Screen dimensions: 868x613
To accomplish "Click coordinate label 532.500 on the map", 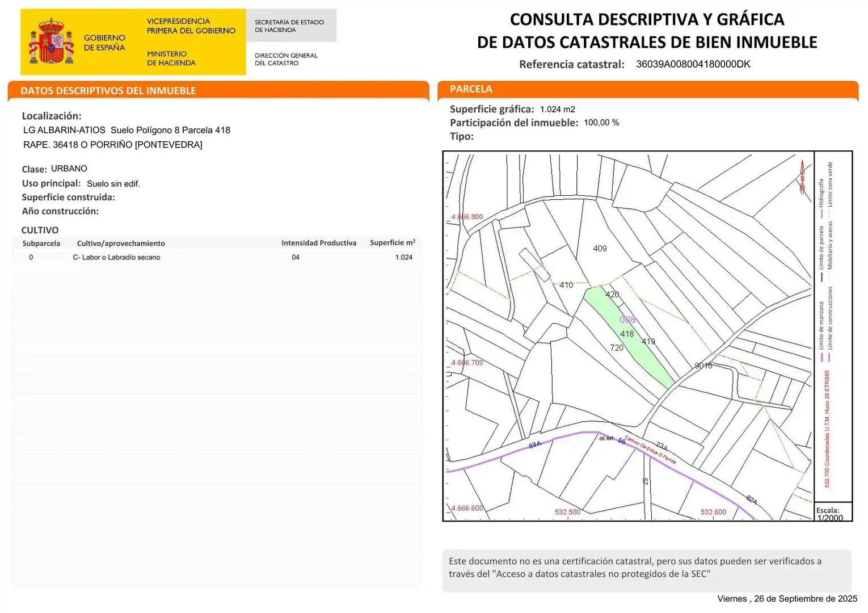I will 567,512.
